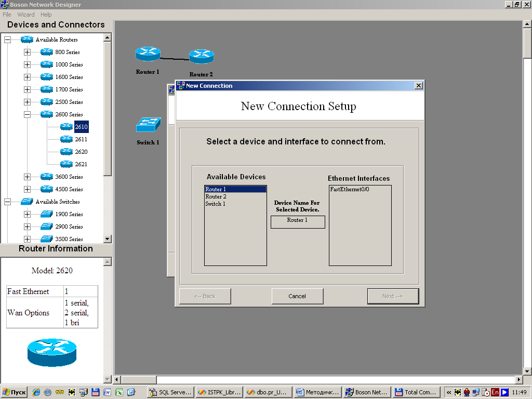Switch to Total Commander taskbar window
532x399 pixels.
(417, 392)
